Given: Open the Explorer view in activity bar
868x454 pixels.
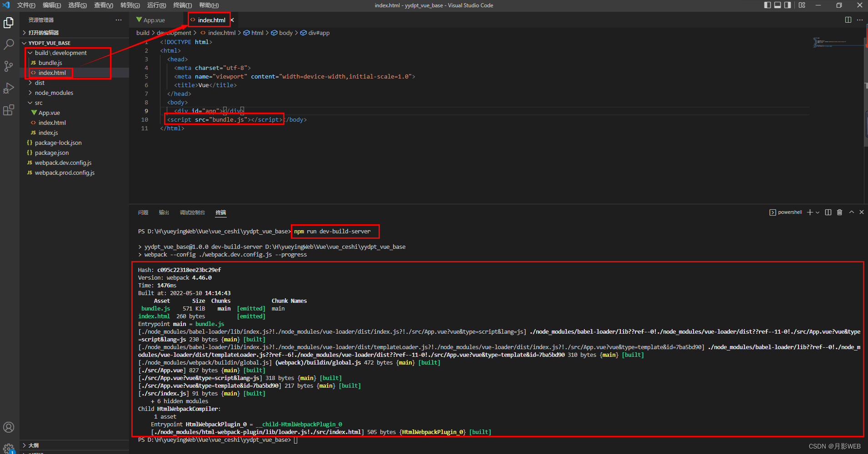Looking at the screenshot, I should tap(9, 23).
